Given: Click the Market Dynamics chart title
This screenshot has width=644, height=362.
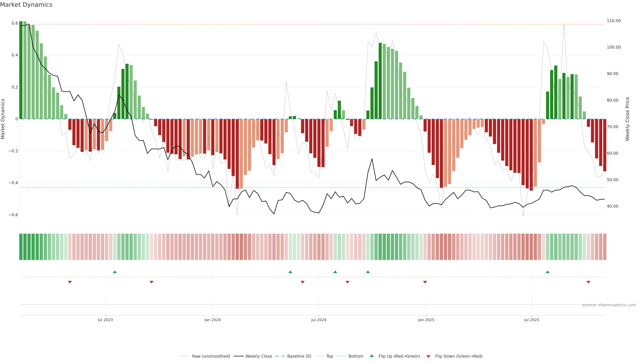Looking at the screenshot, I should (x=26, y=5).
